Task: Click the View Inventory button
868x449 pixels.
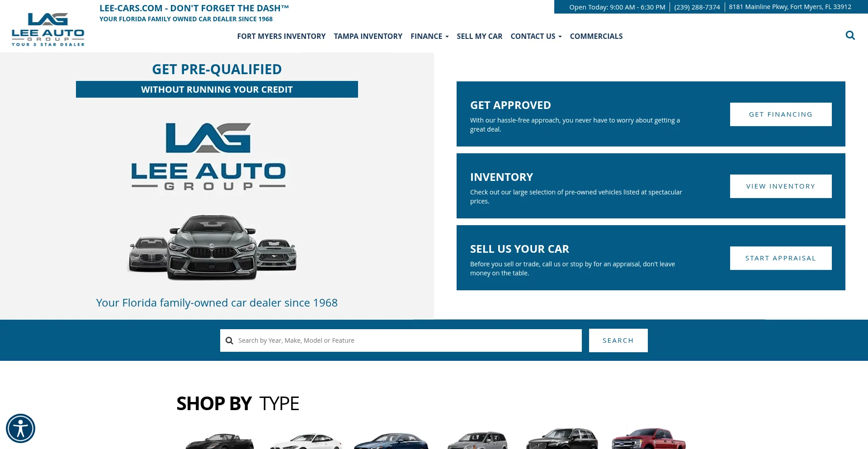Action: coord(781,186)
